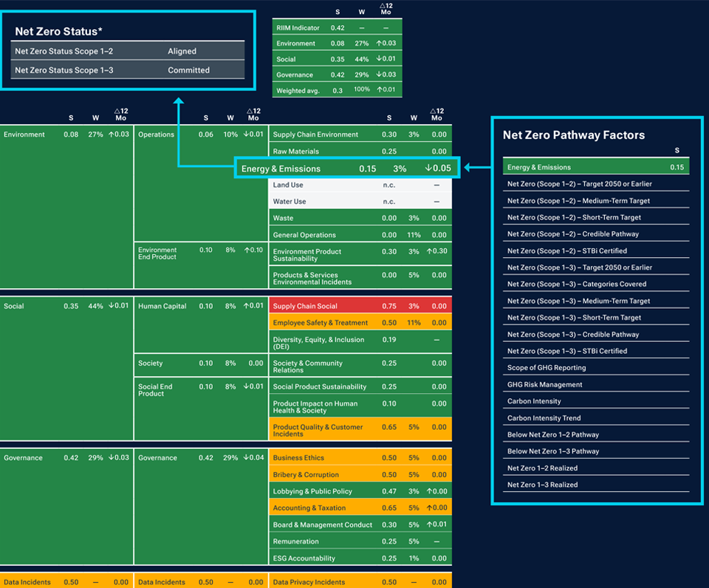Select Net Zero Status Scope 1–2 row
The image size is (709, 588).
129,52
